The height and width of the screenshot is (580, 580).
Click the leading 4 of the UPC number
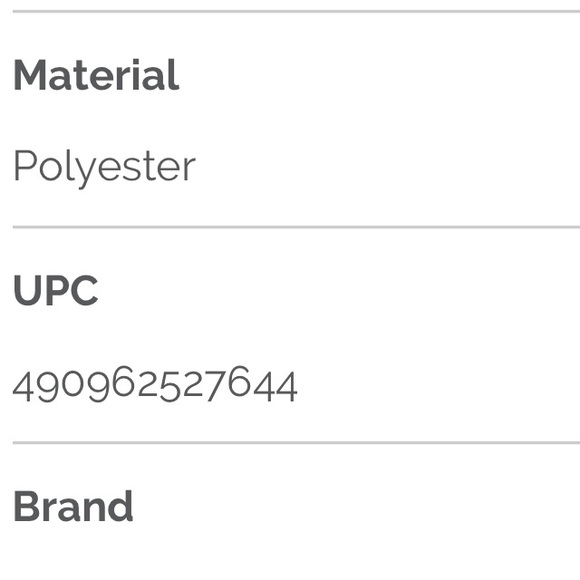(23, 387)
